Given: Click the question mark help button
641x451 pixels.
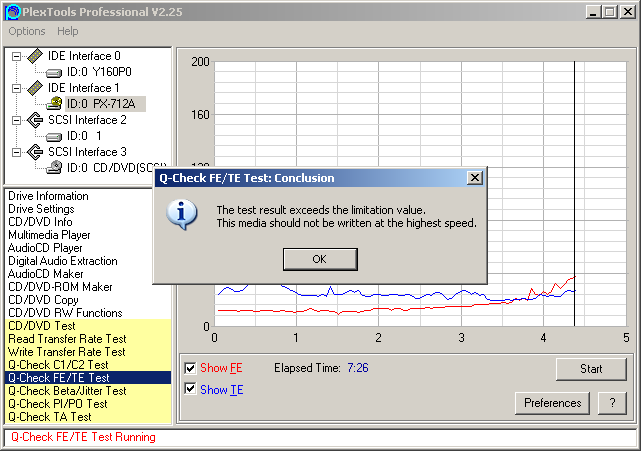Looking at the screenshot, I should (612, 403).
